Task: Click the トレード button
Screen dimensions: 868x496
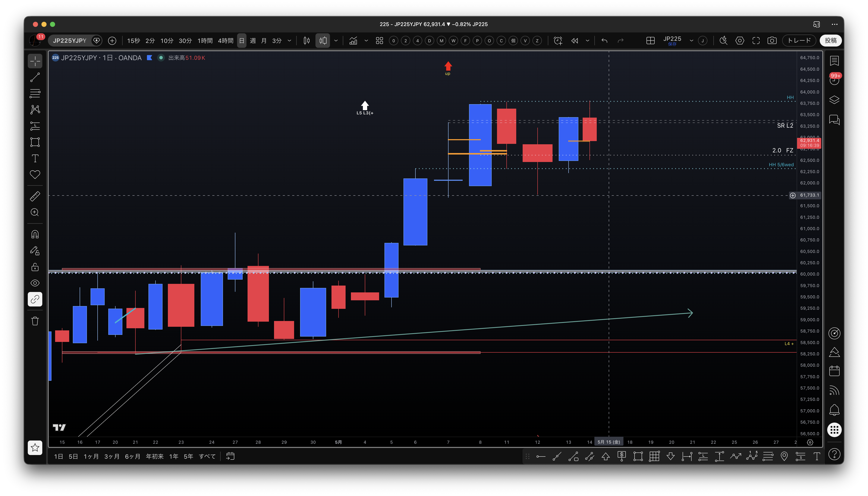Action: [x=799, y=41]
